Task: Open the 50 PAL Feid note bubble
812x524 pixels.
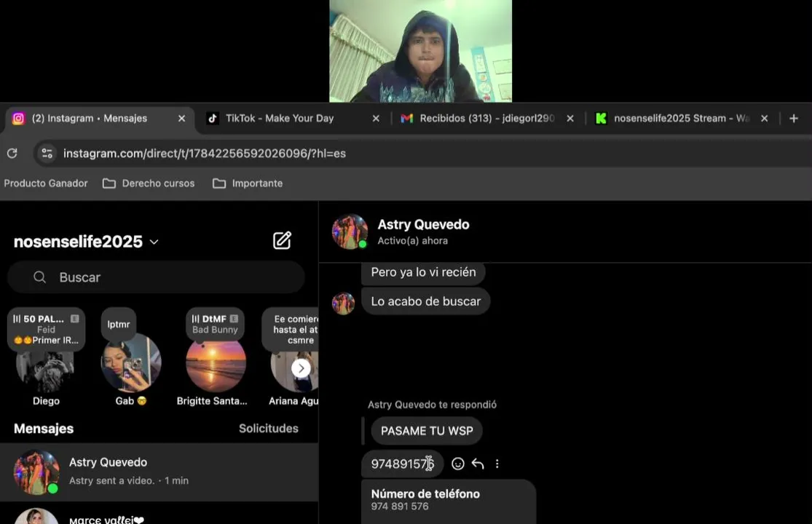Action: 46,330
